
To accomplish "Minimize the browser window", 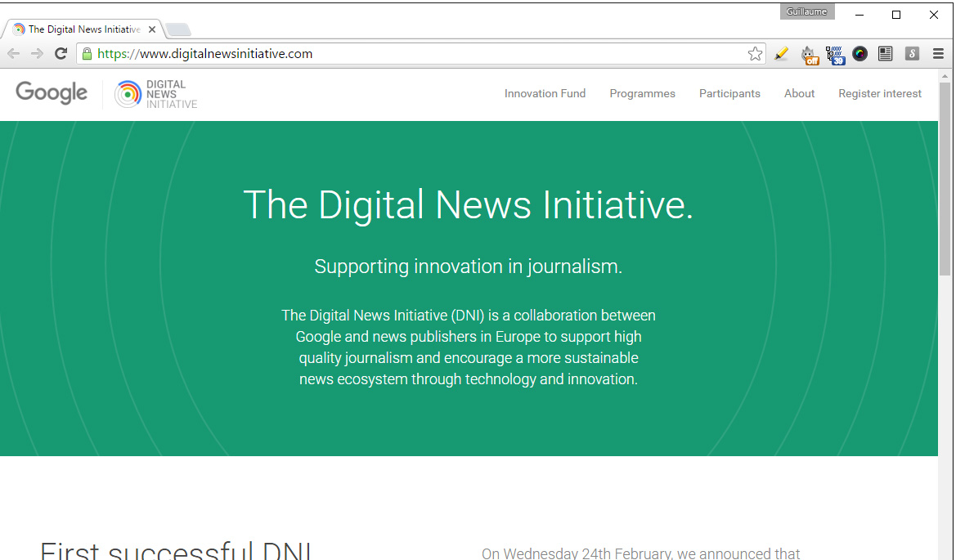I will tap(859, 15).
